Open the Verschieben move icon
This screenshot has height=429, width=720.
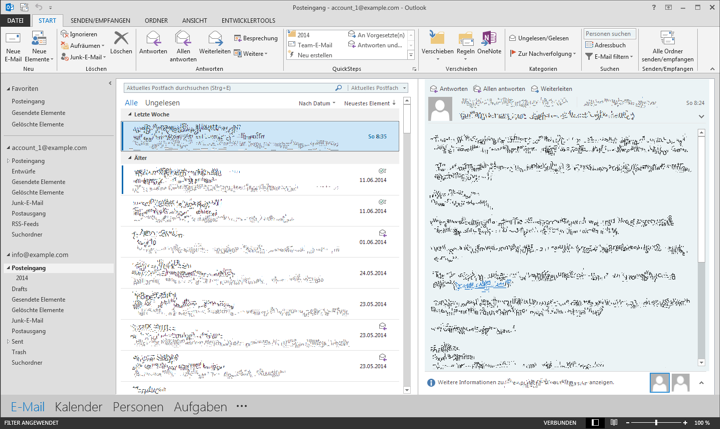pyautogui.click(x=437, y=38)
